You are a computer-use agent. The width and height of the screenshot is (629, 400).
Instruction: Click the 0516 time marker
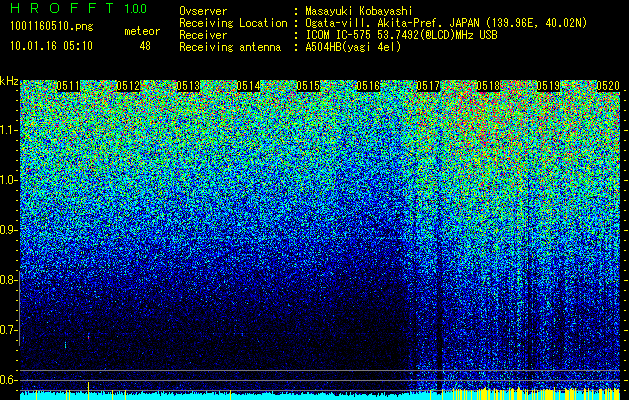[368, 86]
